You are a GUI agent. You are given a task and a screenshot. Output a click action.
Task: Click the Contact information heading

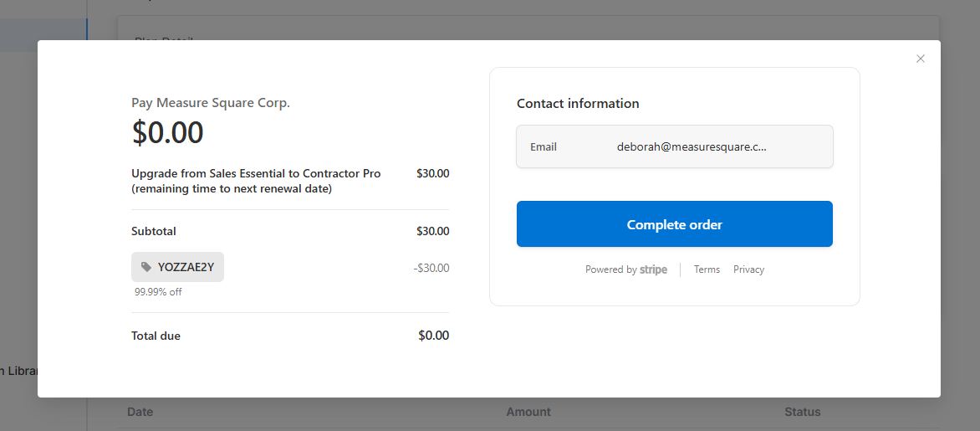tap(578, 104)
